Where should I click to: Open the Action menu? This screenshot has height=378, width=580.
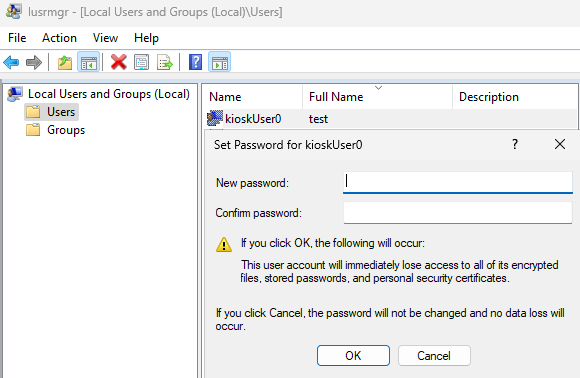pyautogui.click(x=59, y=38)
